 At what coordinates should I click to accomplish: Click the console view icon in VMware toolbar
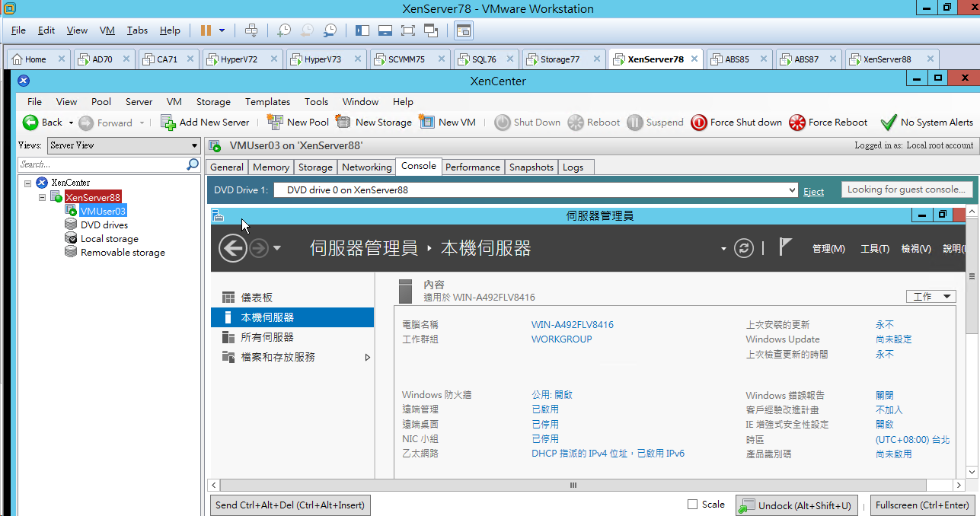(x=464, y=30)
